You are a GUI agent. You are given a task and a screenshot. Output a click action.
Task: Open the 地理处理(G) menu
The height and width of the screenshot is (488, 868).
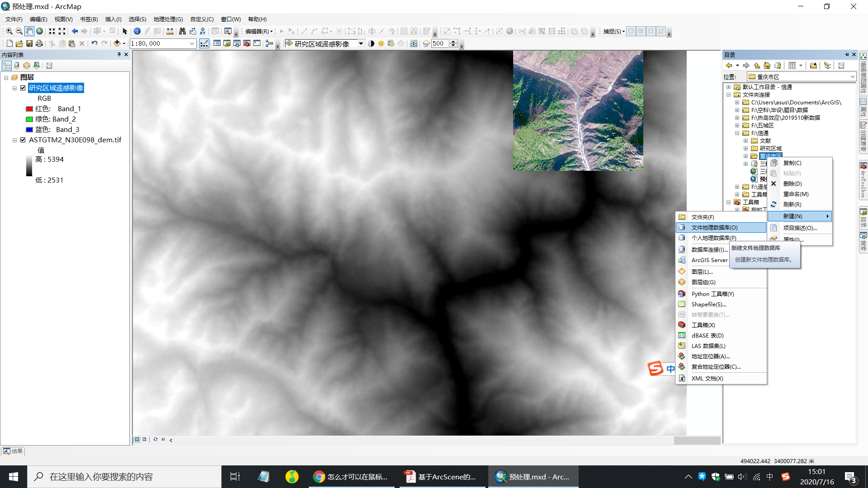168,19
